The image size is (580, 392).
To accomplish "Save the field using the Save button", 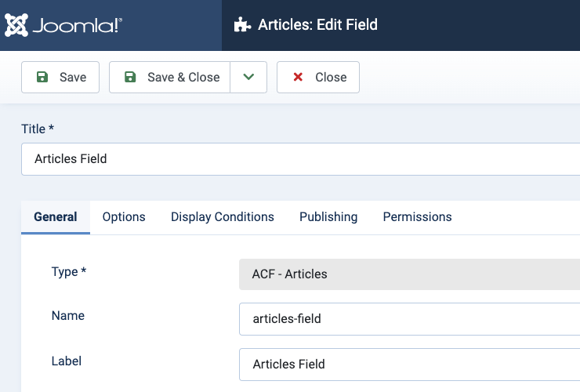I will point(60,77).
